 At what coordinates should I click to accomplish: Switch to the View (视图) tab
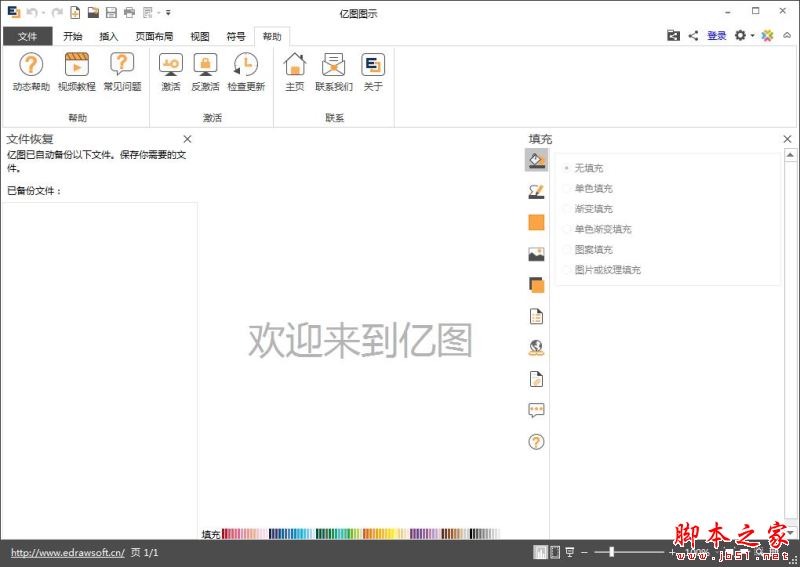click(x=199, y=36)
